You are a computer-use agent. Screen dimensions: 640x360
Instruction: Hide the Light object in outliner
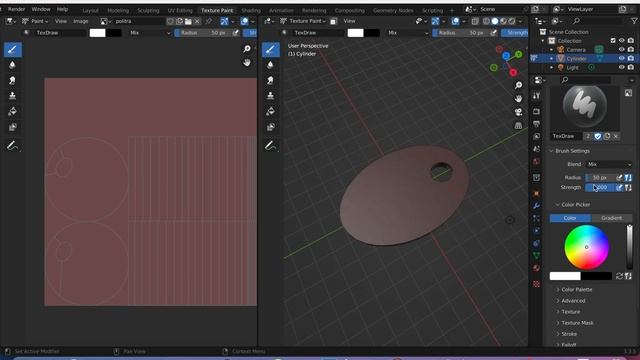(621, 67)
